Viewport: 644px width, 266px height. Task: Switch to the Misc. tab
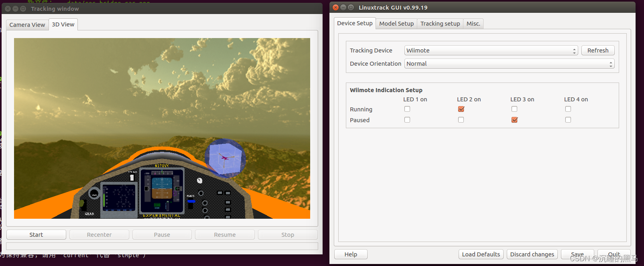tap(473, 24)
